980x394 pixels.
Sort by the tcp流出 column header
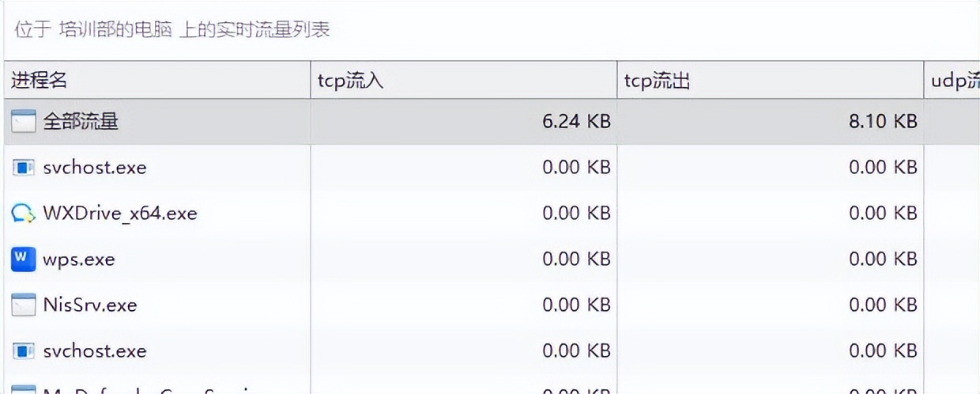click(657, 80)
